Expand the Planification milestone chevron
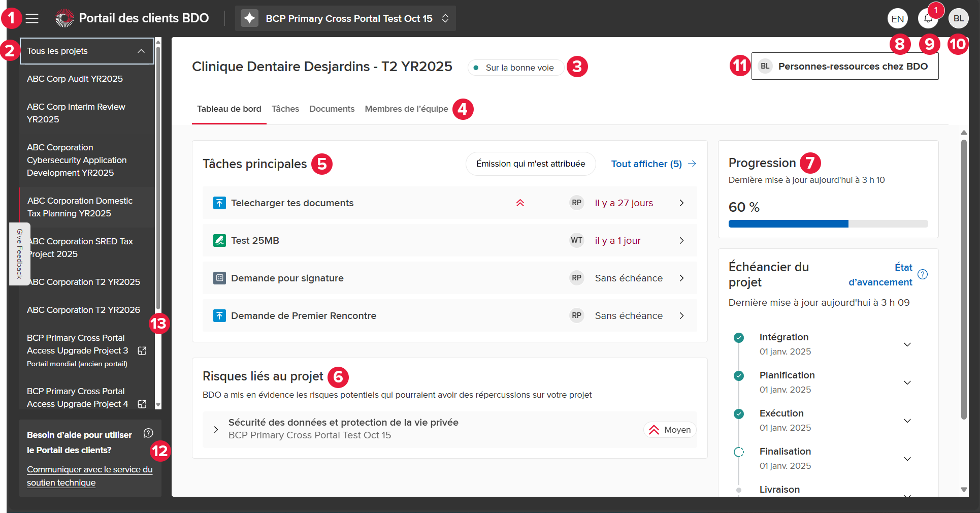 (907, 382)
